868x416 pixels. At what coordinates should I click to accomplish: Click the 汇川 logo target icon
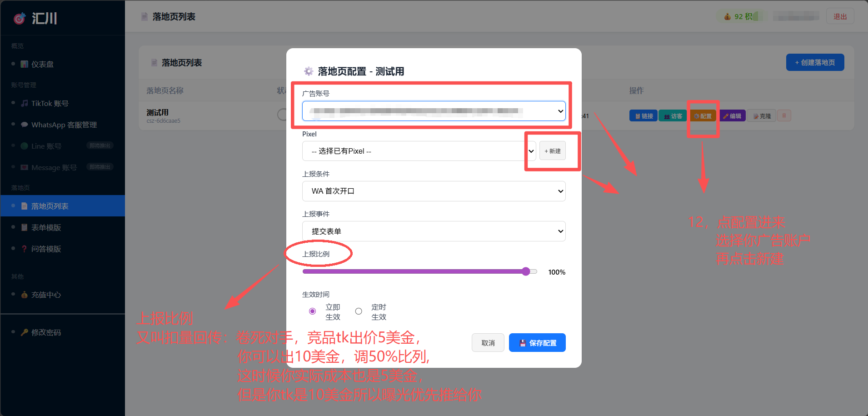(20, 18)
